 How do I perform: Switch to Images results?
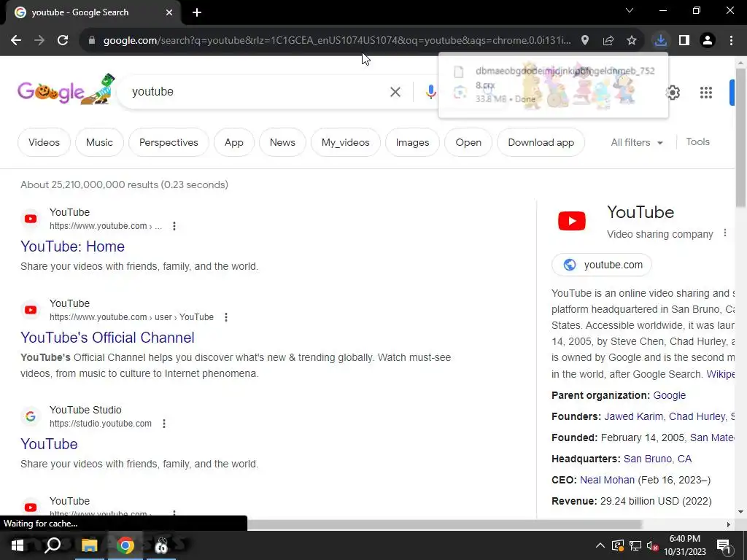(413, 142)
